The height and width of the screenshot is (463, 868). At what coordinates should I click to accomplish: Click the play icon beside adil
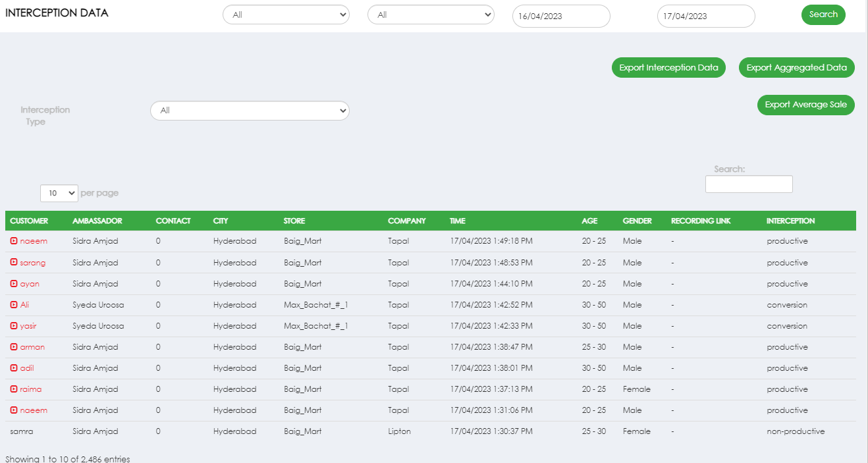(14, 368)
